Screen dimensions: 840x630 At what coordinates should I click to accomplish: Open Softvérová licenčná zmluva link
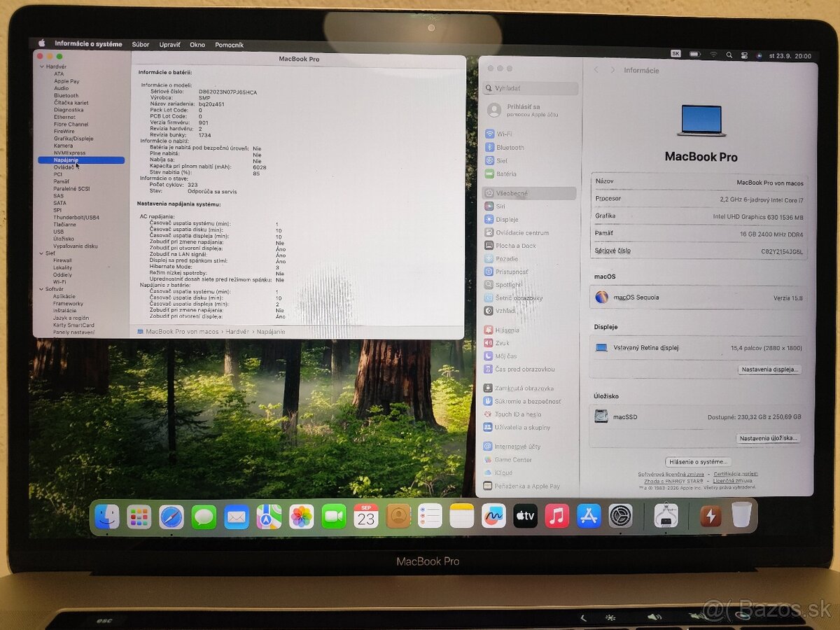[x=671, y=474]
